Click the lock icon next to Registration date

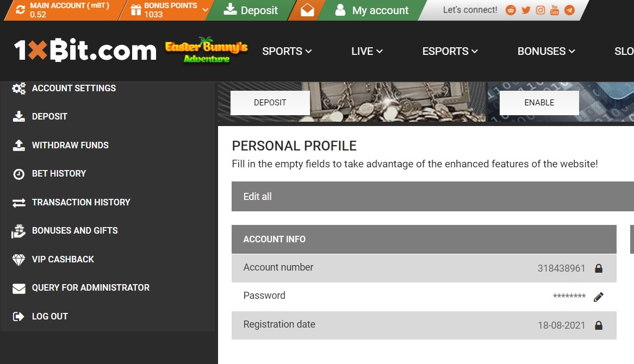[x=599, y=325]
